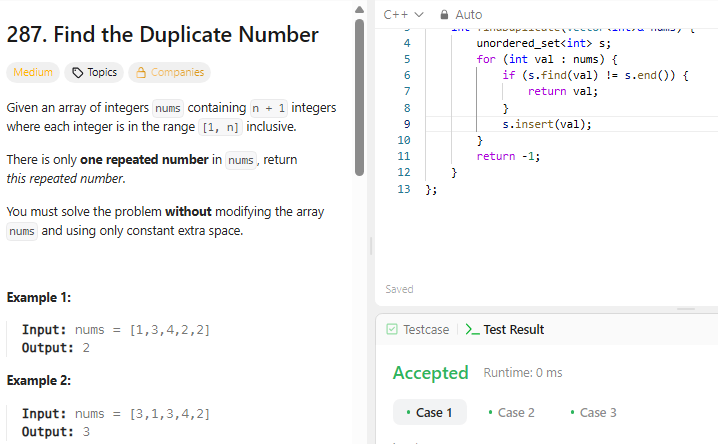Viewport: 718px width, 444px height.
Task: Click the 'Runtime: 0 ms' text
Action: pos(523,373)
